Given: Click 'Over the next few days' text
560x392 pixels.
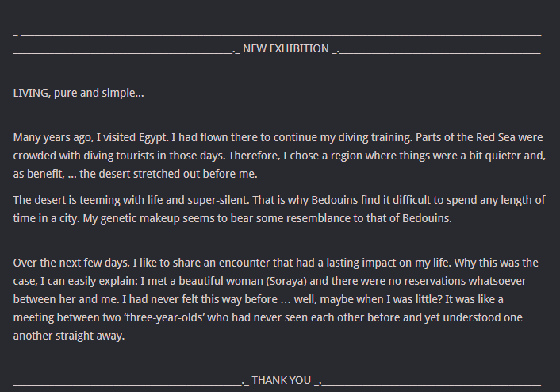Looking at the screenshot, I should point(74,263).
